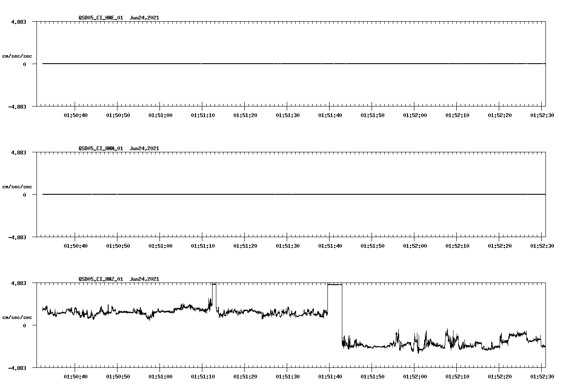This screenshot has height=392, width=576.
Task: Click the 01:52:20 time label under the HNN plot
Action: (500, 246)
